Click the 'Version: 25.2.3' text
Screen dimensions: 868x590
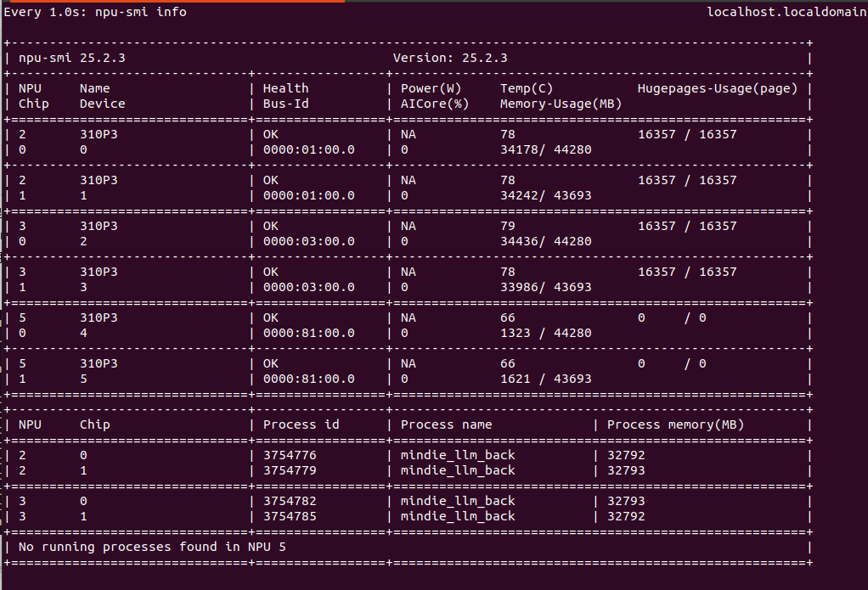point(450,58)
